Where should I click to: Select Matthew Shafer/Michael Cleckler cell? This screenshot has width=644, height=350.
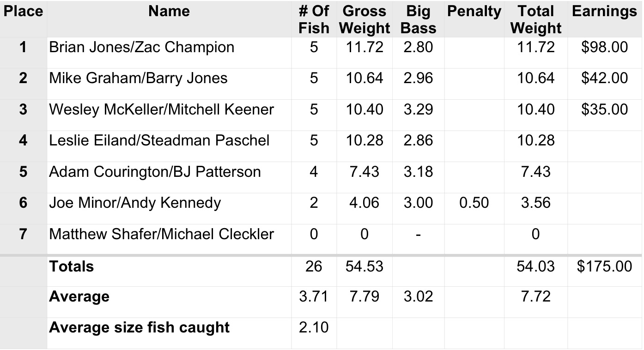161,234
